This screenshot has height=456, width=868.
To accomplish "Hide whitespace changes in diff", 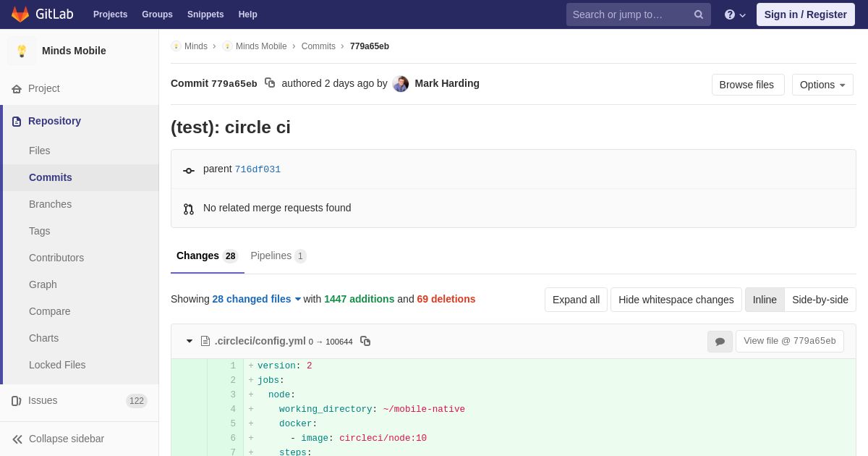I will [676, 300].
